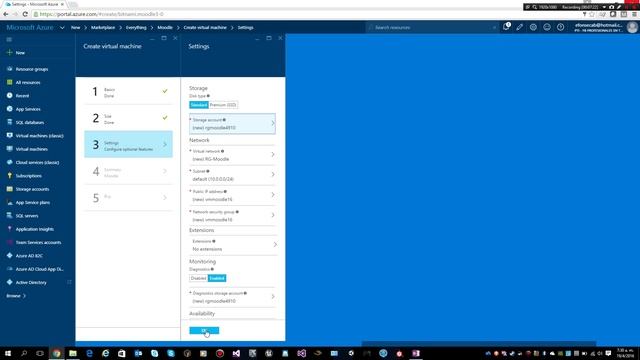Open Azure AD B2C in the sidebar
640x360 pixels.
point(29,256)
